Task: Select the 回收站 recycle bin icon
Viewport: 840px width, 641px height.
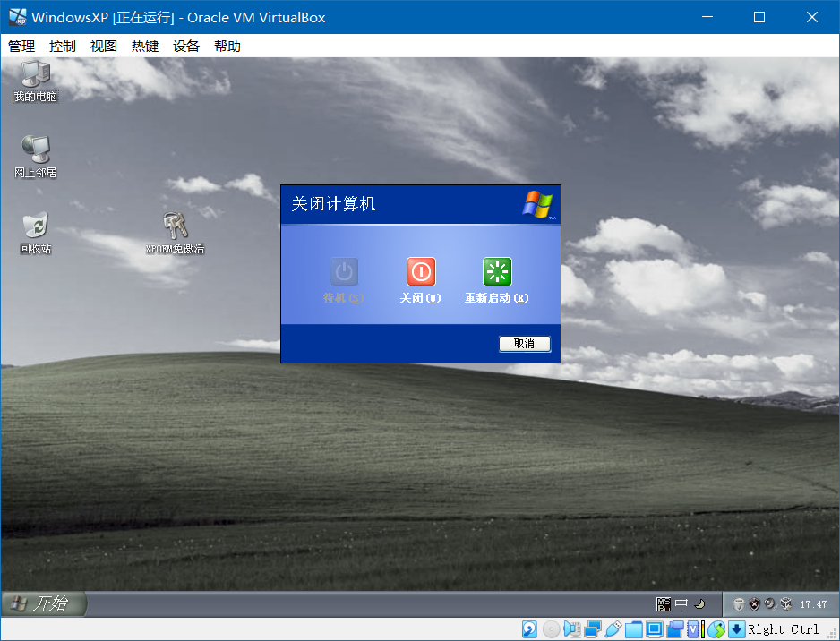Action: tap(35, 233)
